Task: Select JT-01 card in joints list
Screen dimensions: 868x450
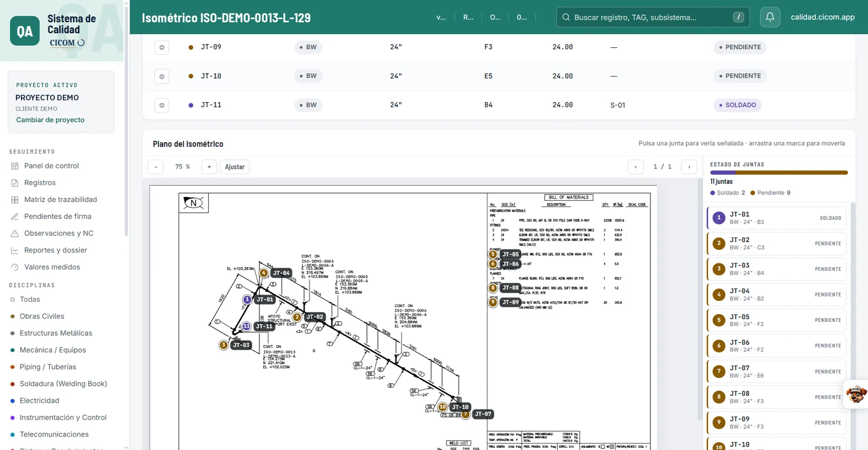Action: tap(776, 218)
